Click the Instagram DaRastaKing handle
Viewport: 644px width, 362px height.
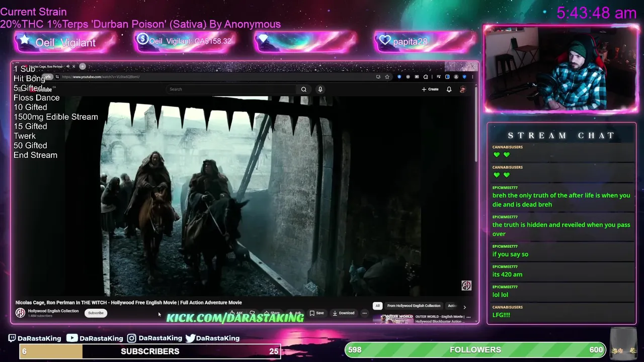(x=154, y=338)
